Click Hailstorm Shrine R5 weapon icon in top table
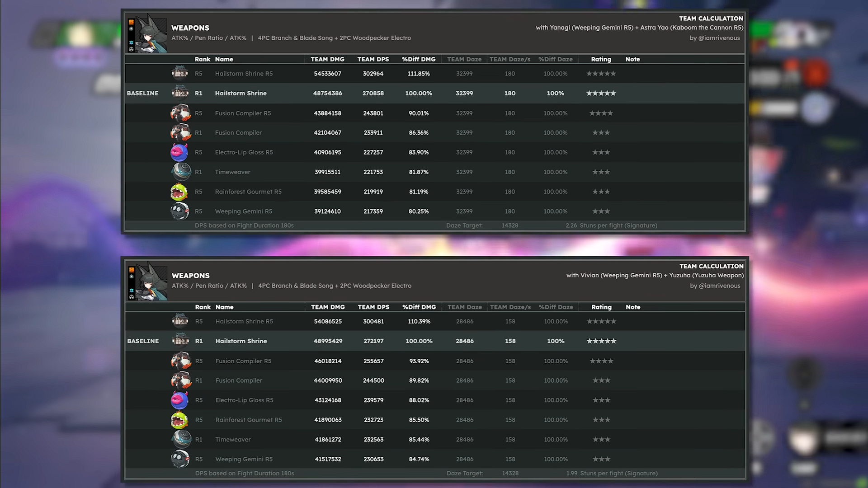This screenshot has height=488, width=868. pos(180,73)
